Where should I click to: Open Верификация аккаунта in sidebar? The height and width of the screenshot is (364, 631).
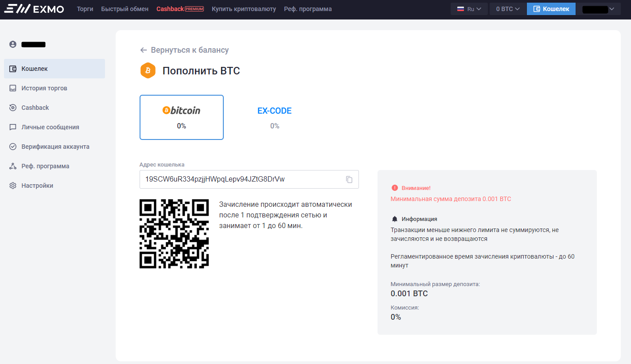55,147
